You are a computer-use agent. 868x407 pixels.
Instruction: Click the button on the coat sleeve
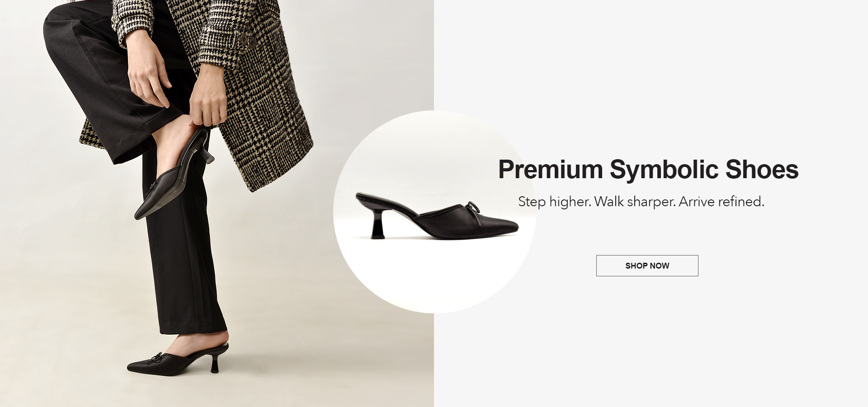tap(244, 40)
